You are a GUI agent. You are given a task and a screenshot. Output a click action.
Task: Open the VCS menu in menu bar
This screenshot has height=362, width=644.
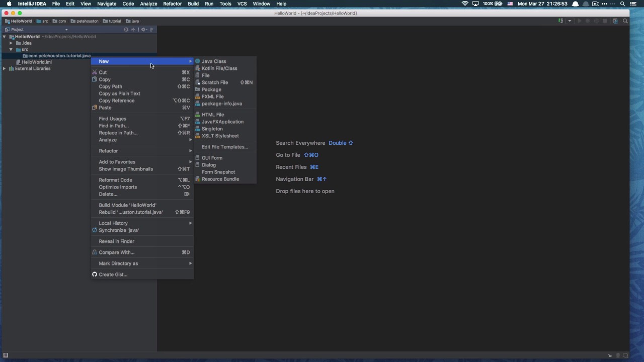[242, 4]
